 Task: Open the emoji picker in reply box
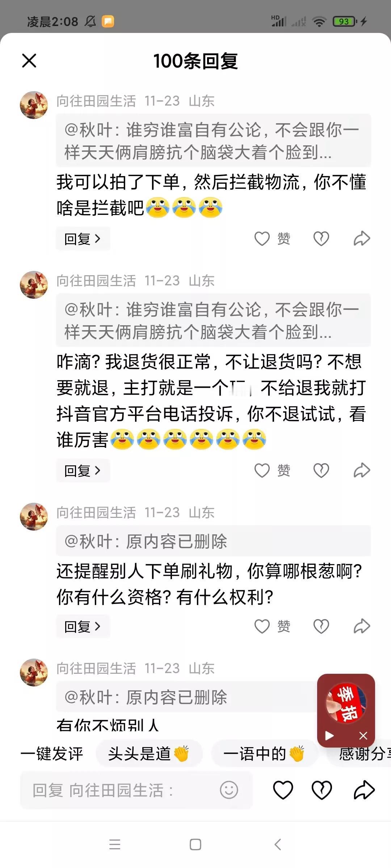[x=229, y=790]
